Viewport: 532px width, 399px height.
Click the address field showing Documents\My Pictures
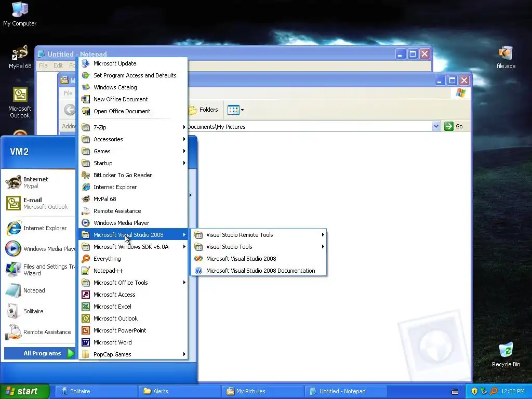click(x=309, y=127)
